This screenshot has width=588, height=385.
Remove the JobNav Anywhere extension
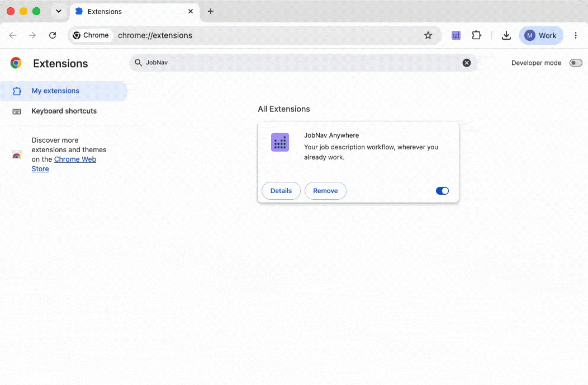(325, 191)
